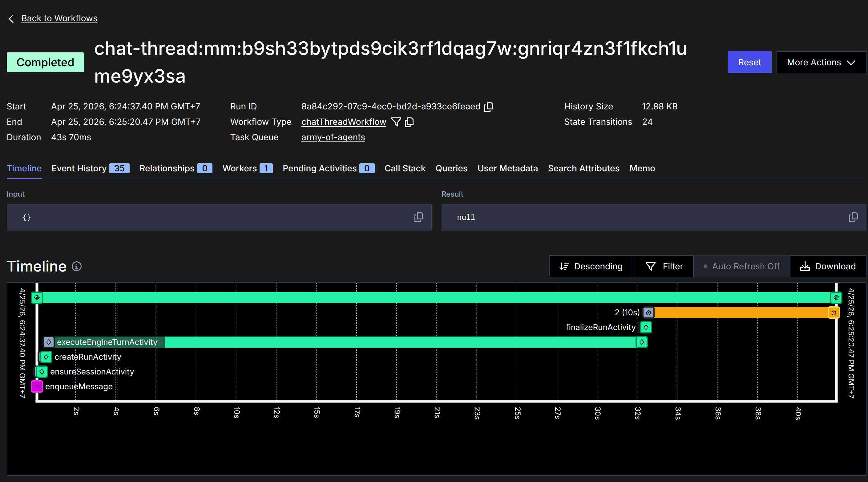Click the Input JSON field
Image resolution: width=868 pixels, height=482 pixels.
pos(219,217)
